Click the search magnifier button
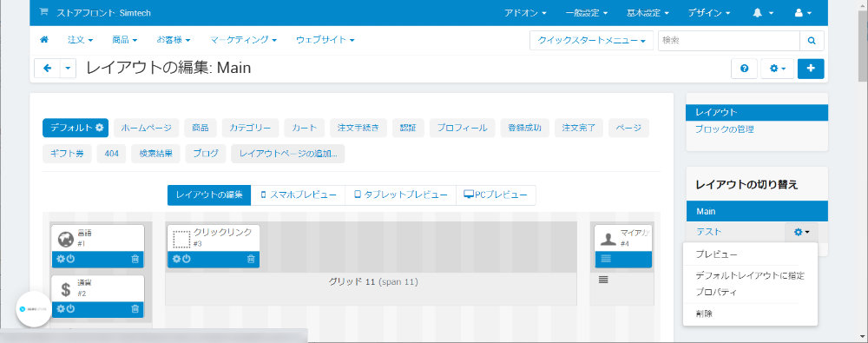 [x=812, y=41]
